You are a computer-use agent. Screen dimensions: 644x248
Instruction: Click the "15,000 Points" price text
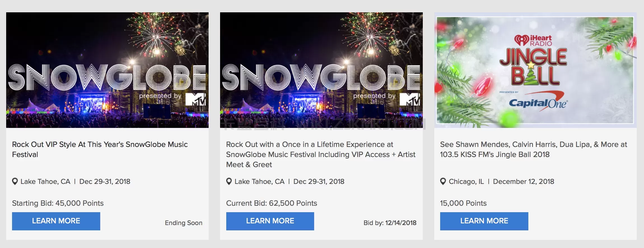[x=463, y=203]
